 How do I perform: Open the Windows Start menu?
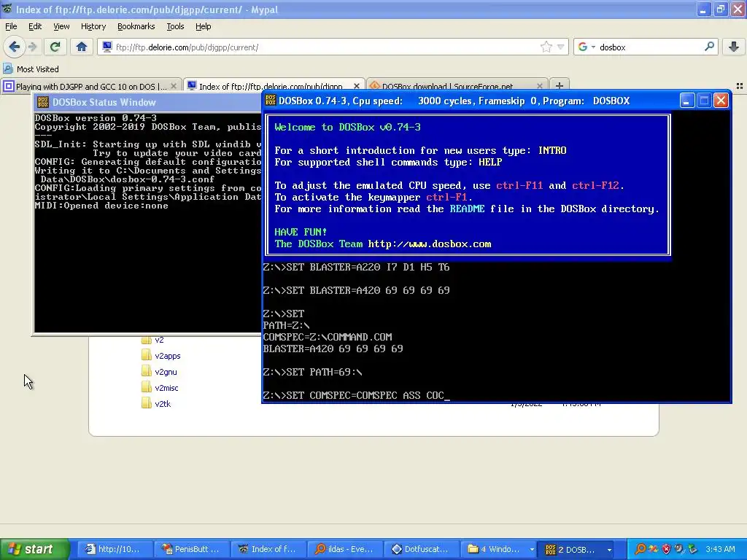34,549
